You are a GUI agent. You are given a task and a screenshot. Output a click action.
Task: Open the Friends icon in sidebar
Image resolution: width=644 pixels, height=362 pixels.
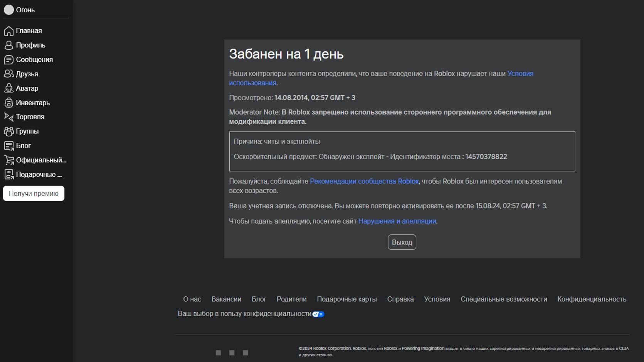click(8, 74)
